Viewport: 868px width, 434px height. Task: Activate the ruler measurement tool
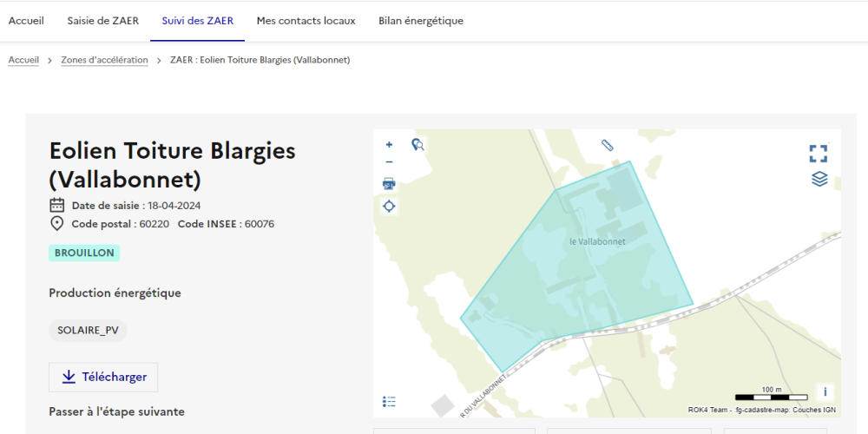coord(607,145)
